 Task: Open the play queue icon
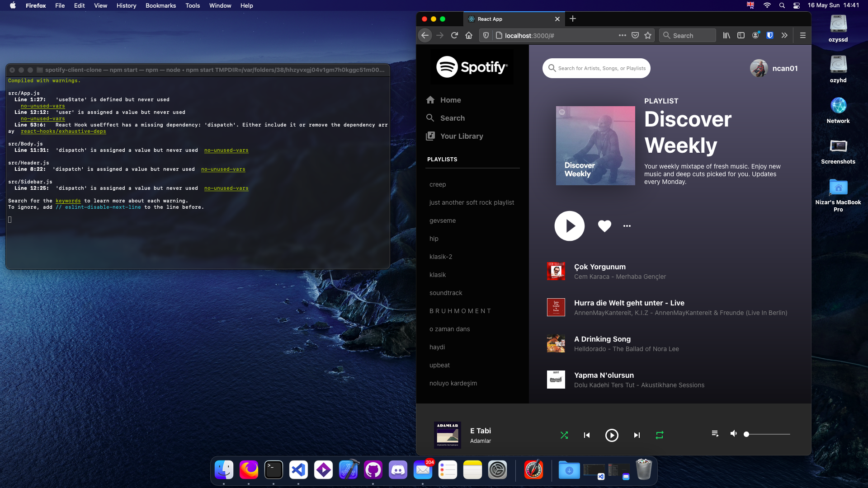715,434
